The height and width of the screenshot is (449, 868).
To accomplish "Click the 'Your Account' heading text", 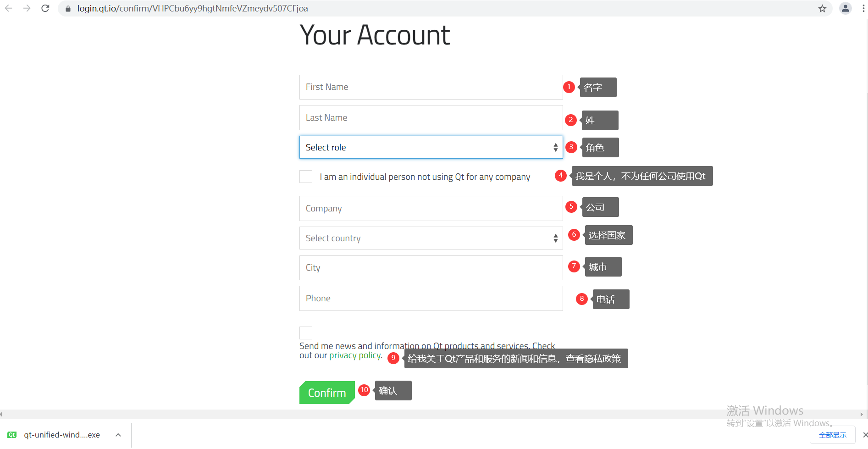I will click(375, 35).
